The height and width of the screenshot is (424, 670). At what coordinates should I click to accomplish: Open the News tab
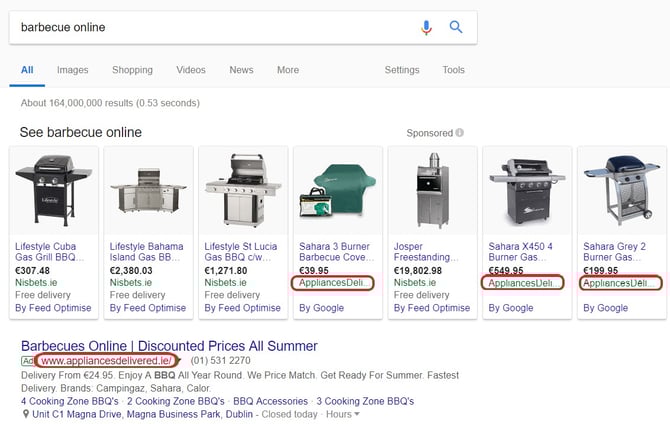(x=241, y=70)
